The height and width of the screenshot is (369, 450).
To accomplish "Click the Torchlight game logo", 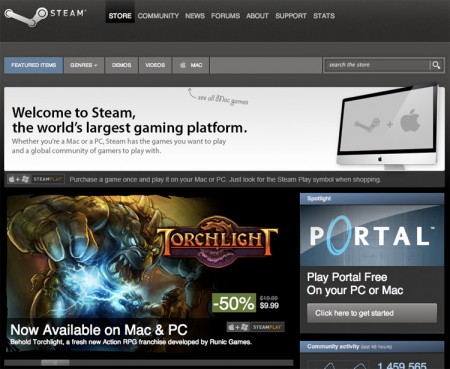I will (217, 242).
